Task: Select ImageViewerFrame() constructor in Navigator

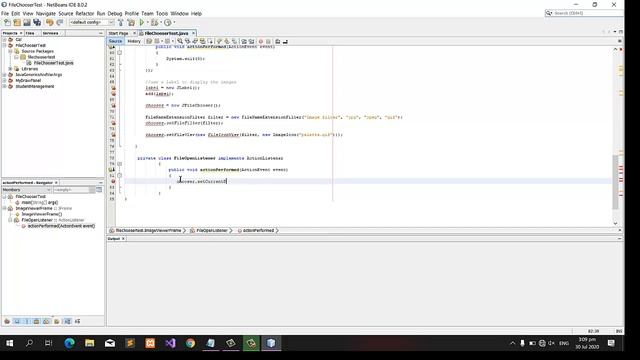Action: point(42,214)
